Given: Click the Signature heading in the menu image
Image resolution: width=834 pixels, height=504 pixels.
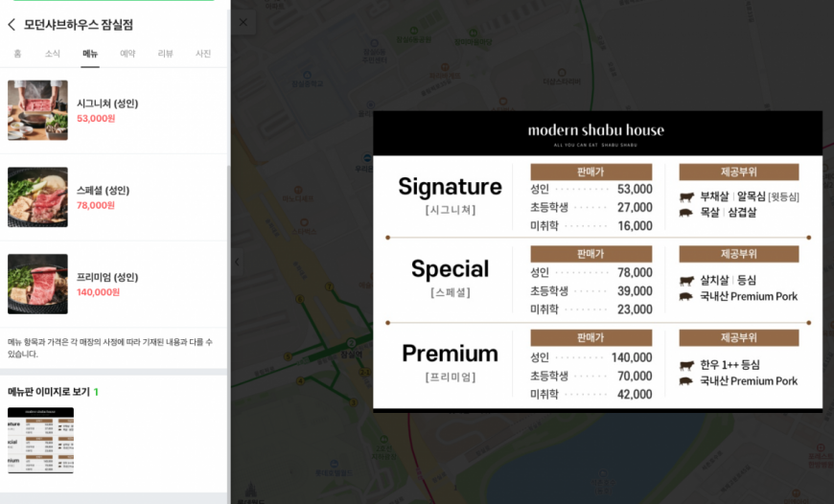Looking at the screenshot, I should [x=450, y=187].
